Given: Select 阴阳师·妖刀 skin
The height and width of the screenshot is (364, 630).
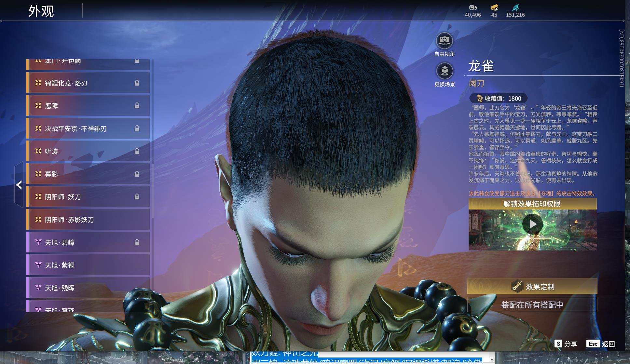Looking at the screenshot, I should point(88,197).
